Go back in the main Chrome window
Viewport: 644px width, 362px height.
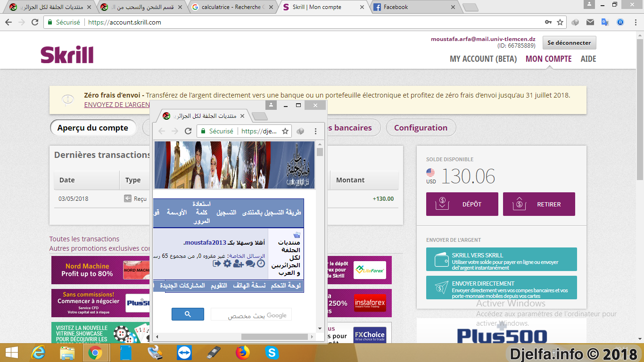(8, 22)
